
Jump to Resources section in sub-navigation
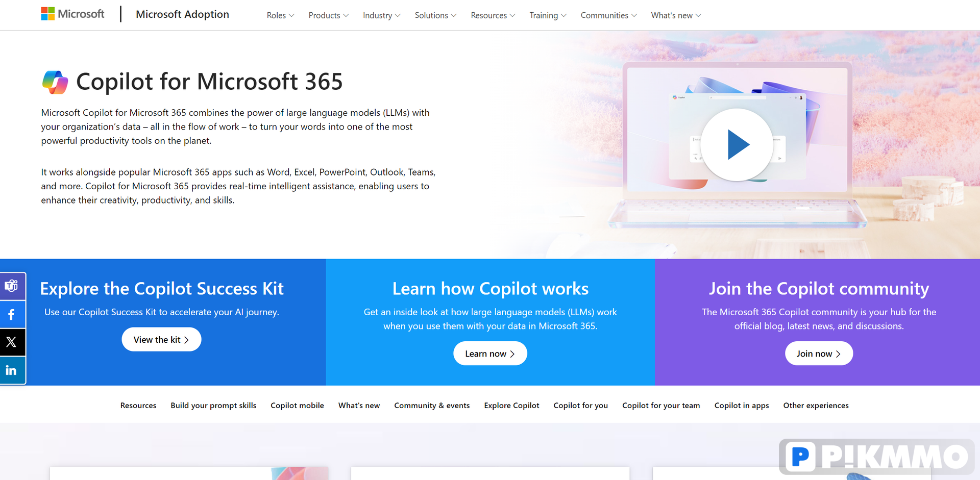pos(138,406)
